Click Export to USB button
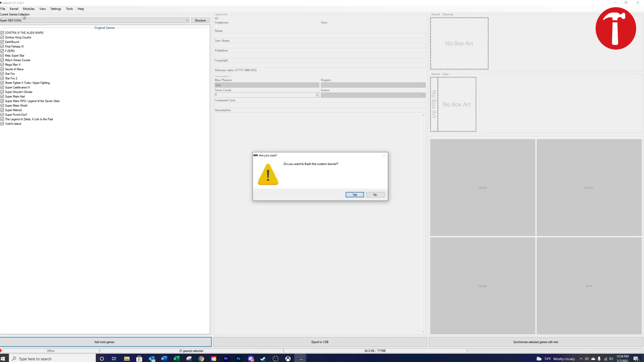The image size is (644, 362). pyautogui.click(x=320, y=342)
